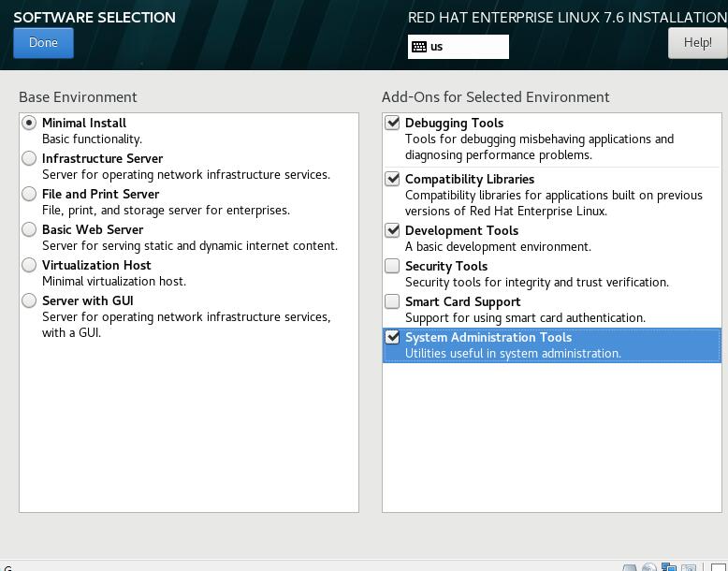Click the 'SOFTWARE SELECTION' title
This screenshot has height=571, width=728.
(95, 18)
